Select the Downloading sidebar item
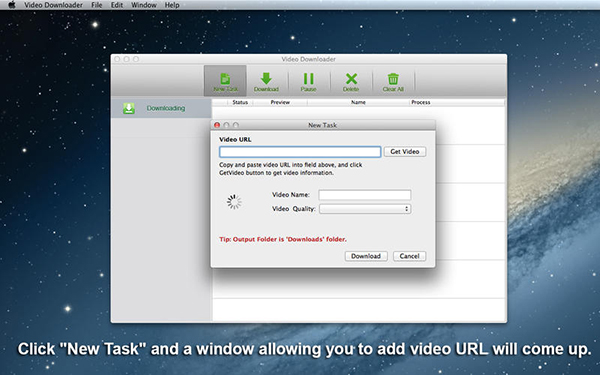Screen dimensions: 600x375 click(161, 108)
